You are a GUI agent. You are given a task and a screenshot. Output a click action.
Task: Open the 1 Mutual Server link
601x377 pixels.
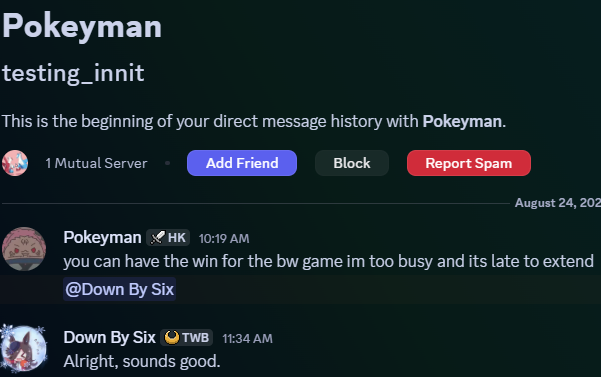coord(96,163)
